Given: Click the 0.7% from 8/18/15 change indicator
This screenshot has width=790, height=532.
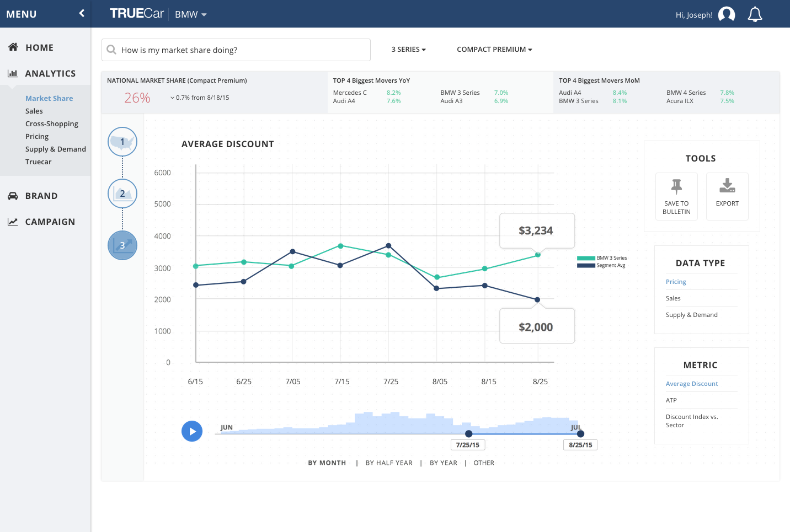Looking at the screenshot, I should (x=200, y=98).
